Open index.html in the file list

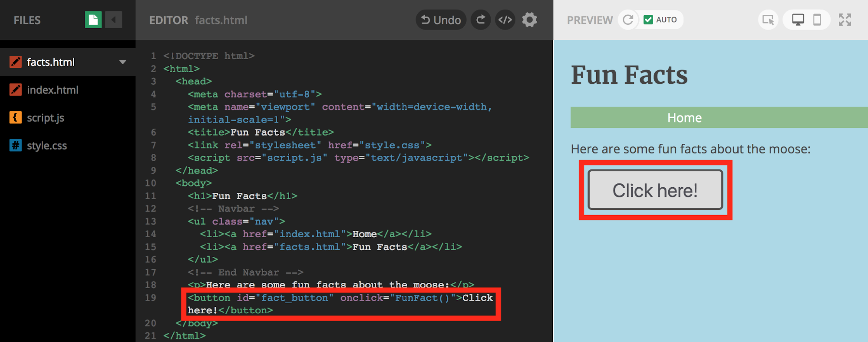[53, 90]
